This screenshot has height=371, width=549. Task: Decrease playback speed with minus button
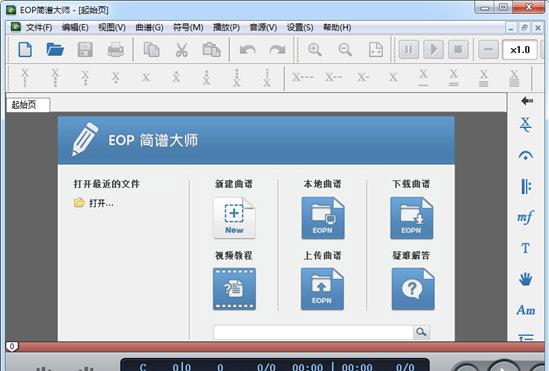(488, 49)
